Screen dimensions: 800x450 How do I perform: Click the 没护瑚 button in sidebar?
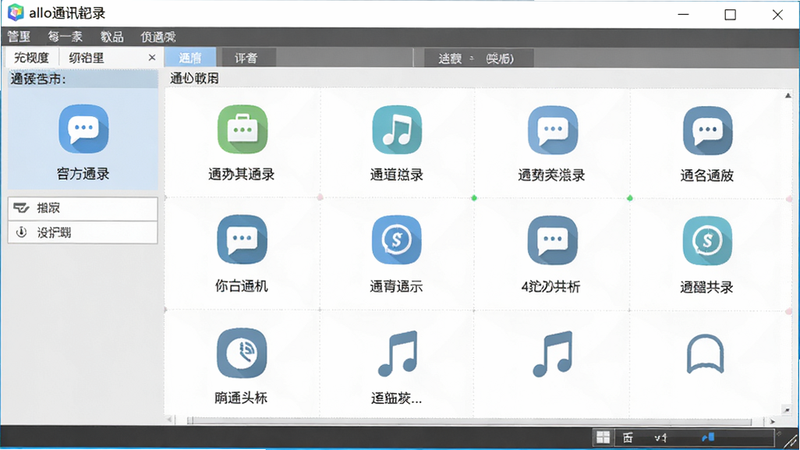(83, 233)
